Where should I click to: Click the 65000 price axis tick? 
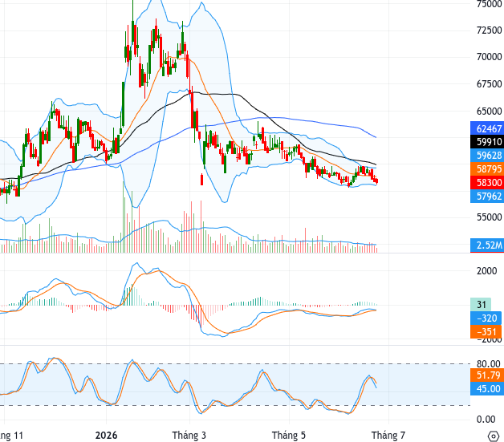tap(490, 112)
